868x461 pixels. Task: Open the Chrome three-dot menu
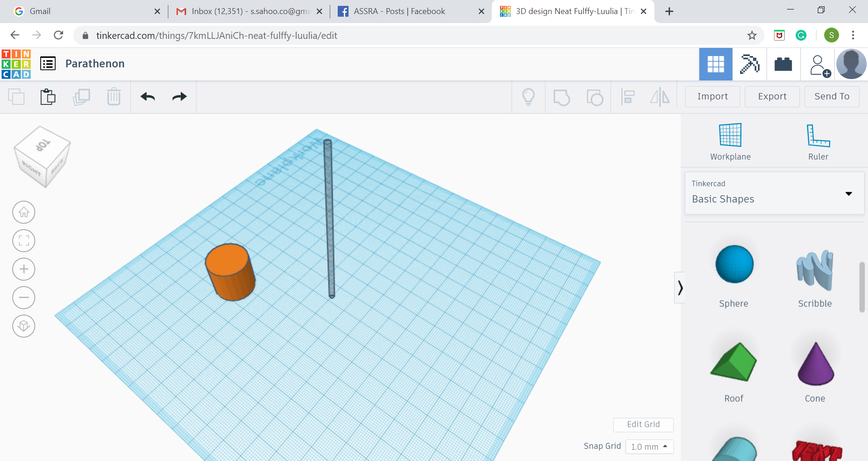(853, 35)
